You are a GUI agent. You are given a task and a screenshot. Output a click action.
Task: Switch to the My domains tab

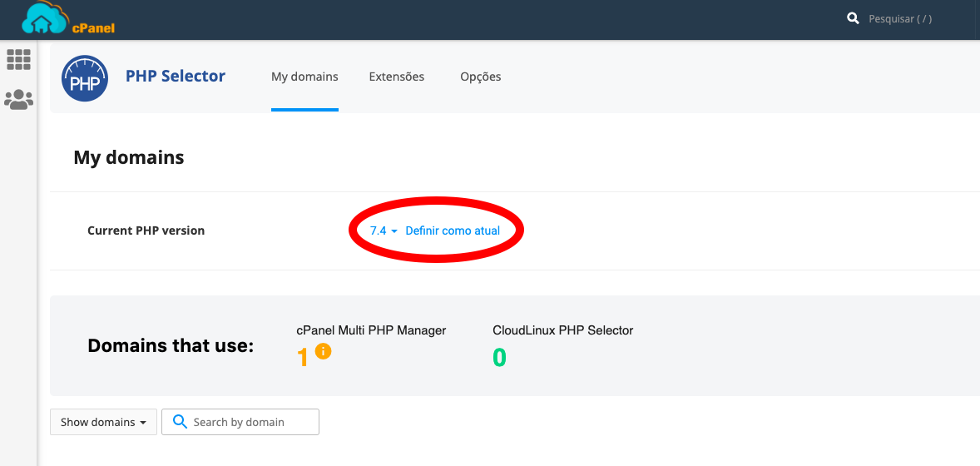click(304, 77)
